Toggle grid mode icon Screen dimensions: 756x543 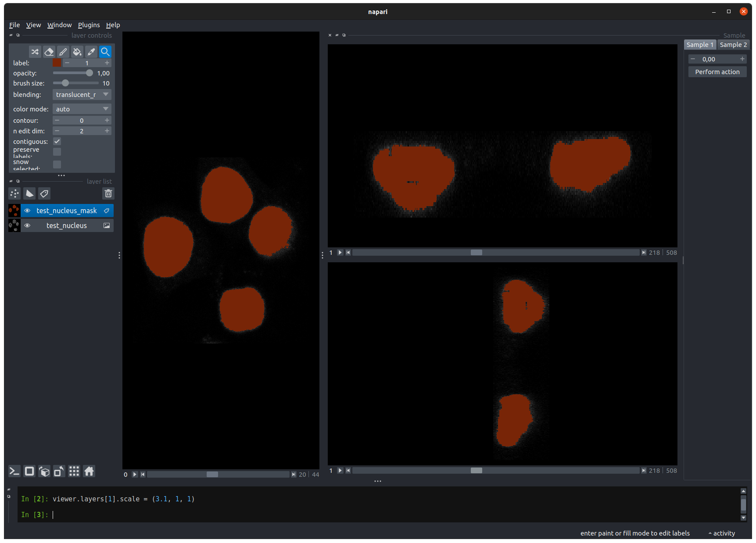tap(74, 471)
